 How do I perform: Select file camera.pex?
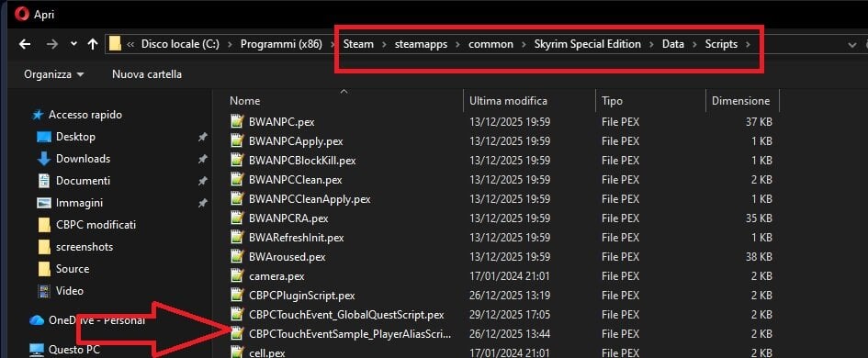(276, 276)
